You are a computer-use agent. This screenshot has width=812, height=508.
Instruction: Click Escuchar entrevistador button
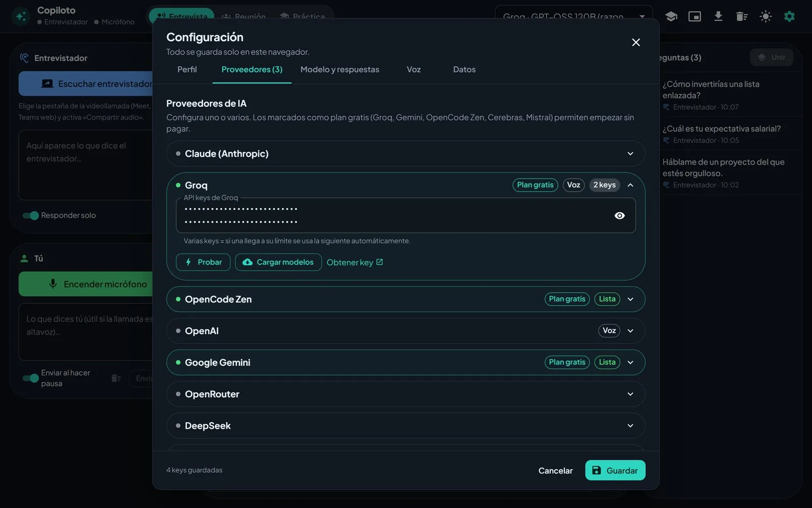pos(86,84)
